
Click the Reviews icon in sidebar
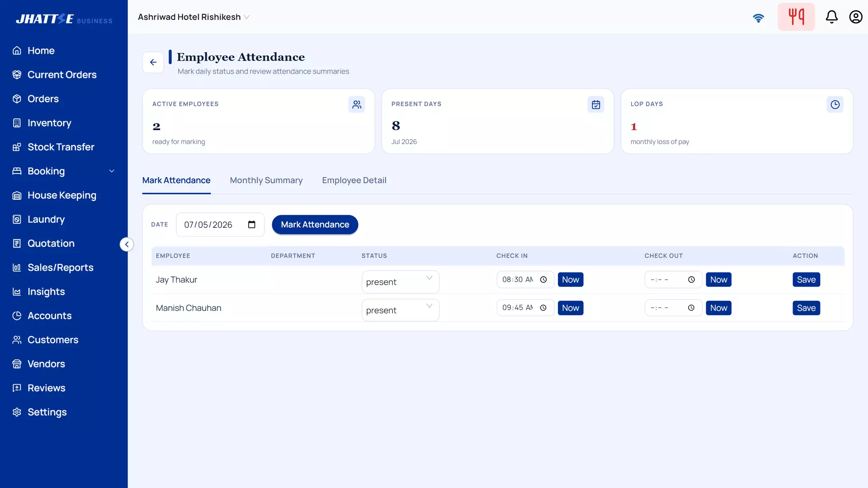point(17,388)
